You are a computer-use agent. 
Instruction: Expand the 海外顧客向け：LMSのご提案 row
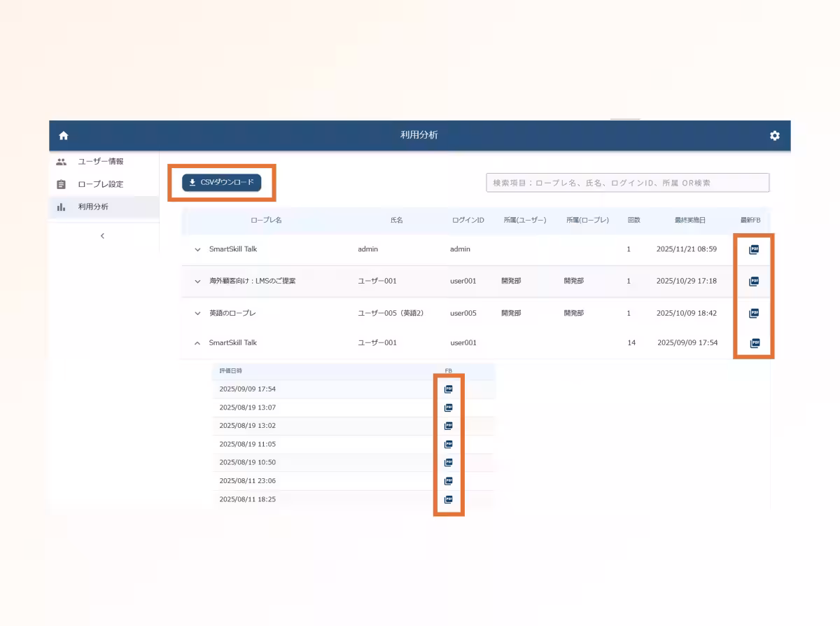pos(197,281)
